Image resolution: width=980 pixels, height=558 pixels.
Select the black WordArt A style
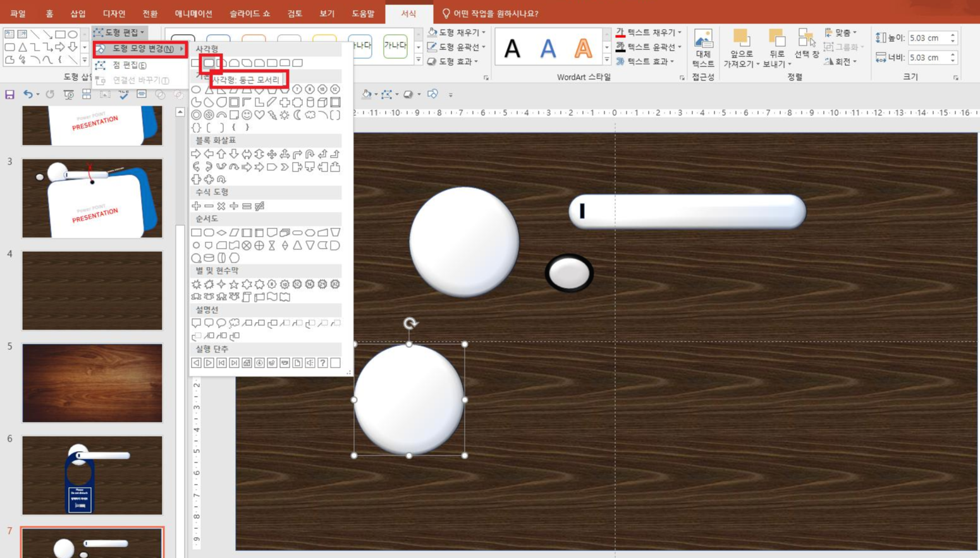click(x=513, y=48)
